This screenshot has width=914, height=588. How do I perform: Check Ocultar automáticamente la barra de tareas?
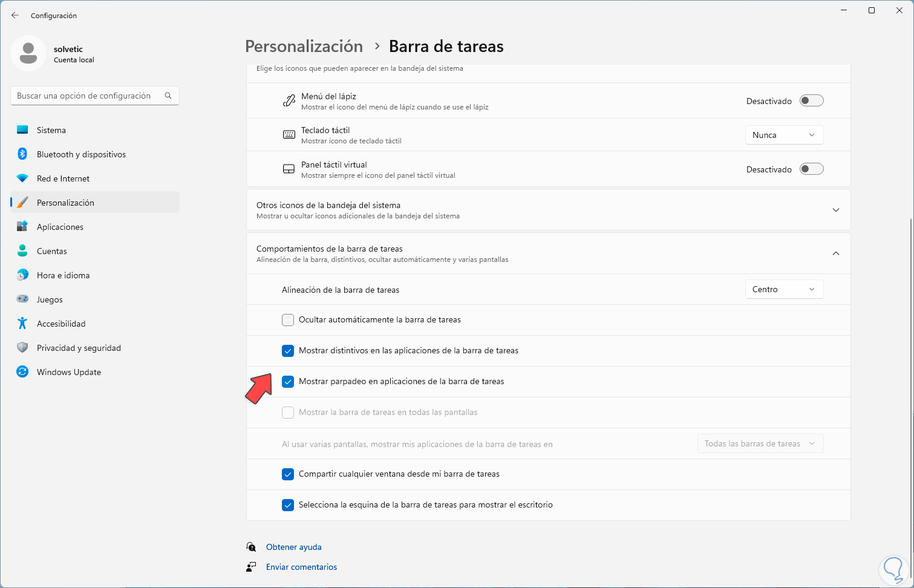click(x=288, y=320)
